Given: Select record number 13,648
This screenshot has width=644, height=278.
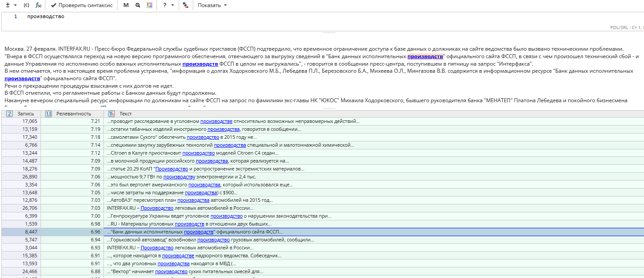Looking at the screenshot, I should pyautogui.click(x=30, y=193).
